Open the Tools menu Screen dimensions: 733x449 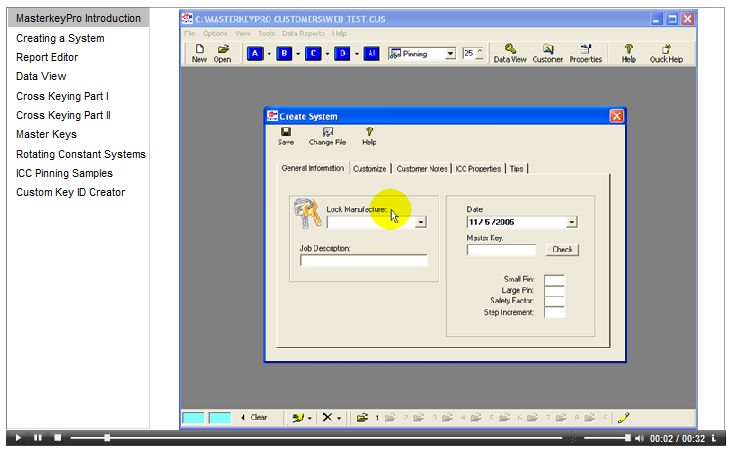(x=266, y=34)
